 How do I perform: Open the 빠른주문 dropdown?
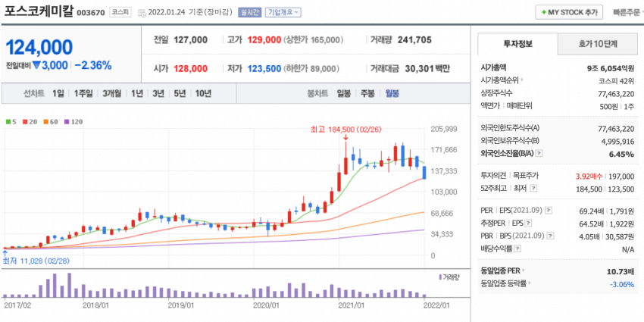tap(627, 12)
